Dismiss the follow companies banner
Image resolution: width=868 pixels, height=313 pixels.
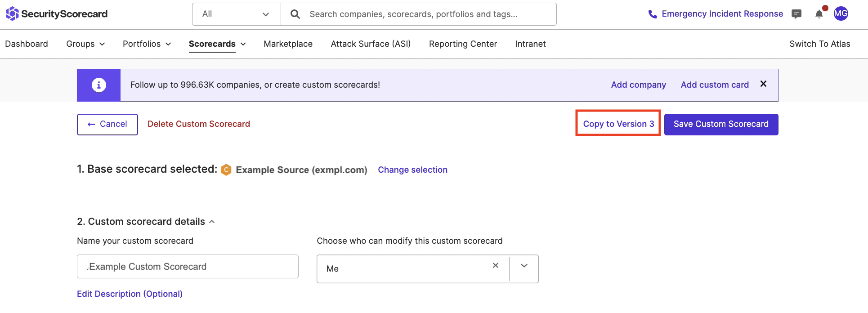click(763, 84)
